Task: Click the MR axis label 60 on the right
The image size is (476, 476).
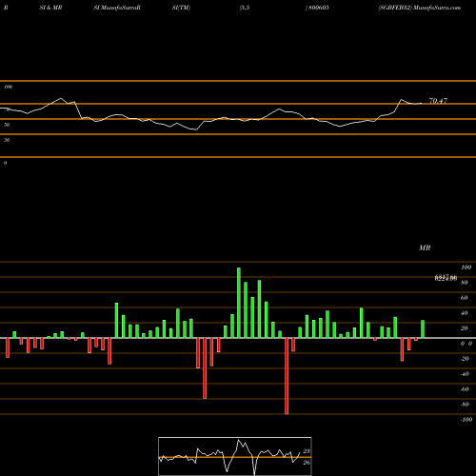Action: 464,298
